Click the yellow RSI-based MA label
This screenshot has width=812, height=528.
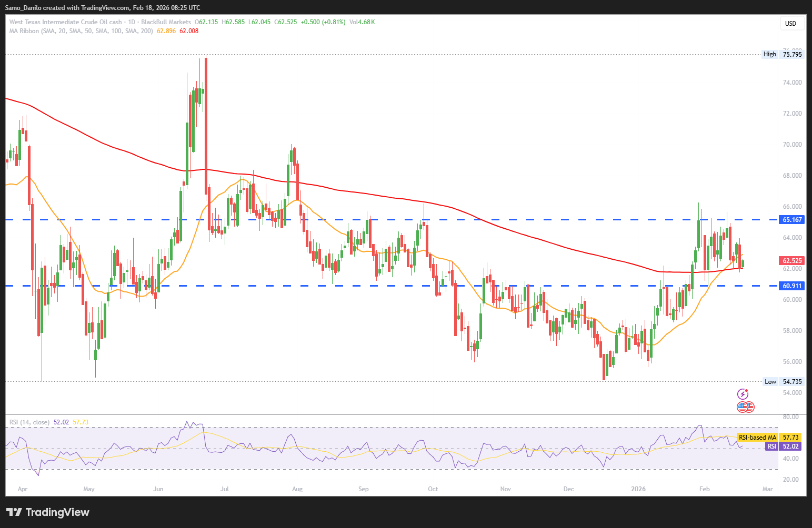pyautogui.click(x=757, y=438)
